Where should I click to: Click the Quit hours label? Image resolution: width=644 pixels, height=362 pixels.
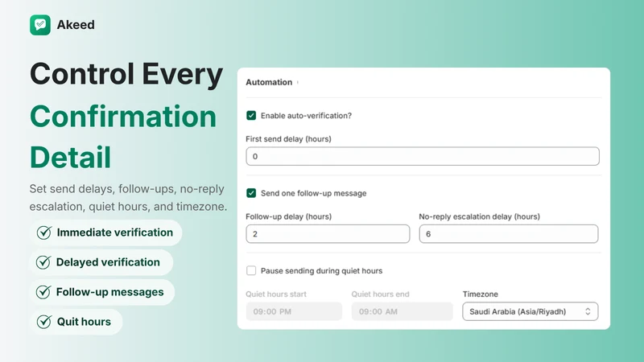tap(84, 322)
